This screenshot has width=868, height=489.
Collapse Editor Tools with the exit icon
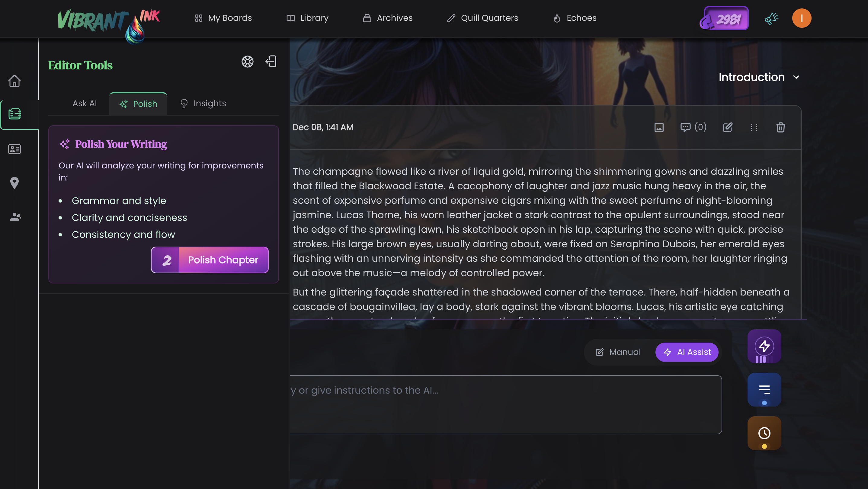click(x=271, y=62)
